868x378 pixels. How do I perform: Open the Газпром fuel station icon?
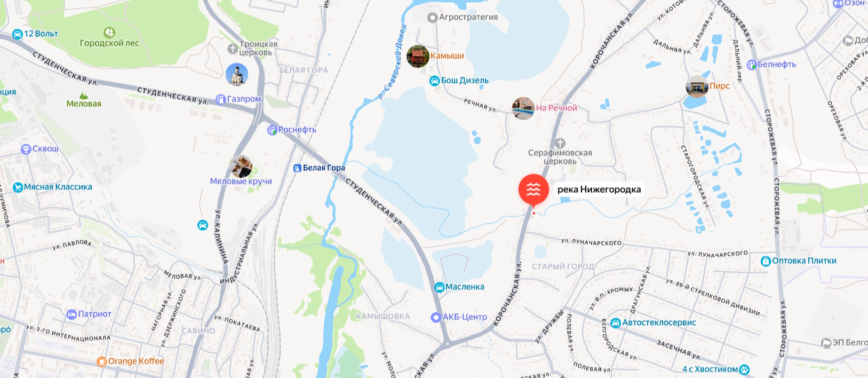pos(221,99)
